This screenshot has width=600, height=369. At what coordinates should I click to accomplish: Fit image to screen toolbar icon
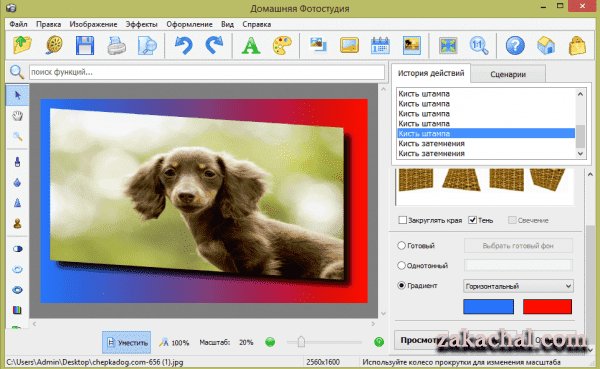[x=448, y=45]
